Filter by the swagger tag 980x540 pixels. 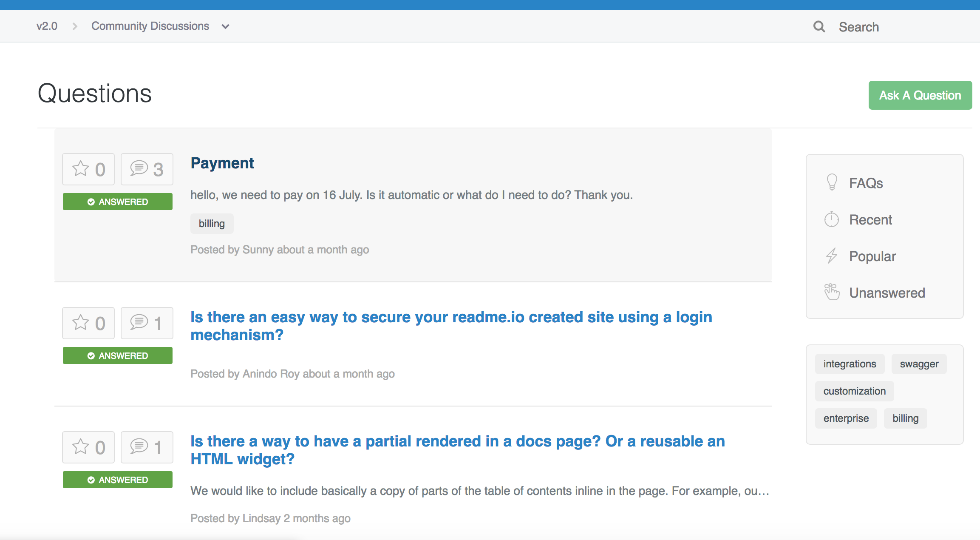(919, 364)
